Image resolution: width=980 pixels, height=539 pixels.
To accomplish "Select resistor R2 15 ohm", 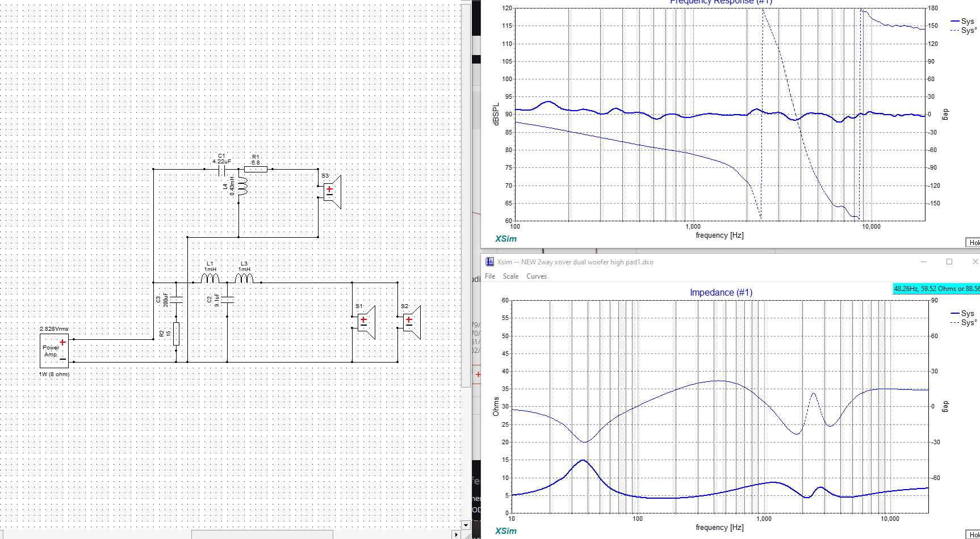I will pos(176,334).
